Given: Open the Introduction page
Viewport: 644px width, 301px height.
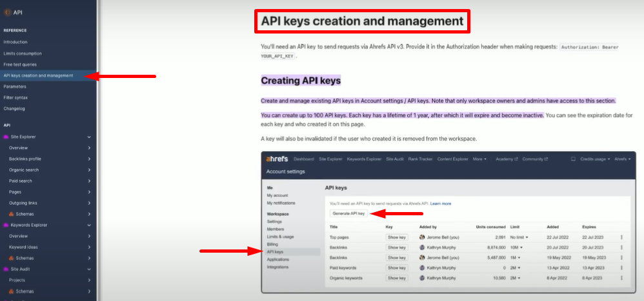Looking at the screenshot, I should click(15, 43).
